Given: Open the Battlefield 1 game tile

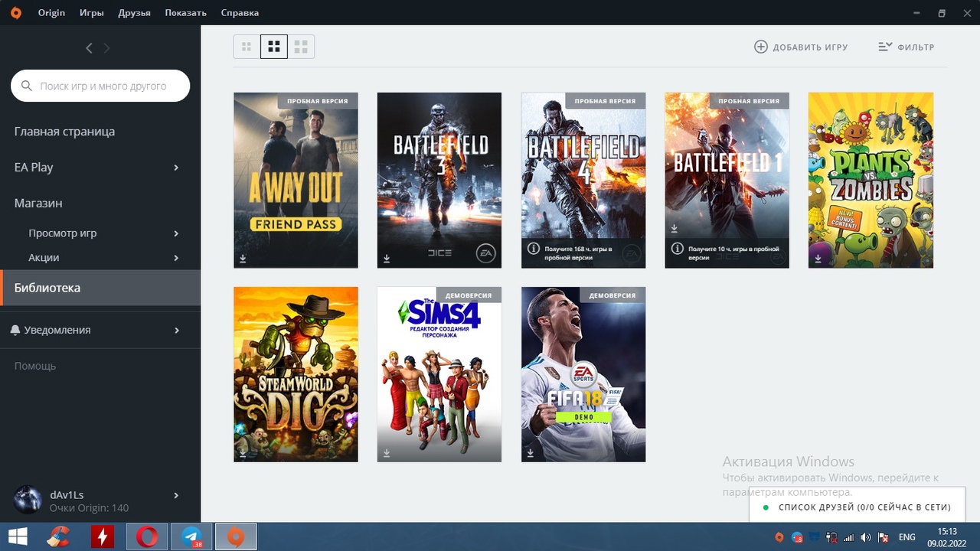Looking at the screenshot, I should [727, 181].
